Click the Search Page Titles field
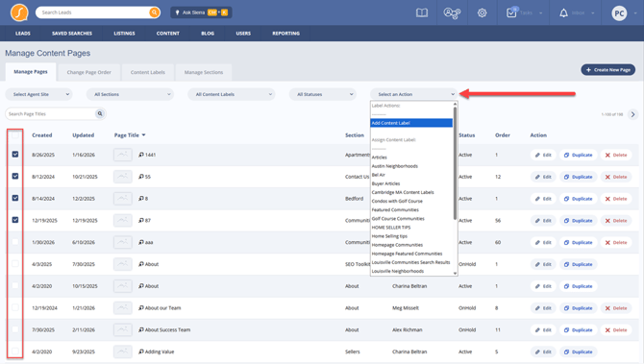The height and width of the screenshot is (364, 644). [51, 113]
